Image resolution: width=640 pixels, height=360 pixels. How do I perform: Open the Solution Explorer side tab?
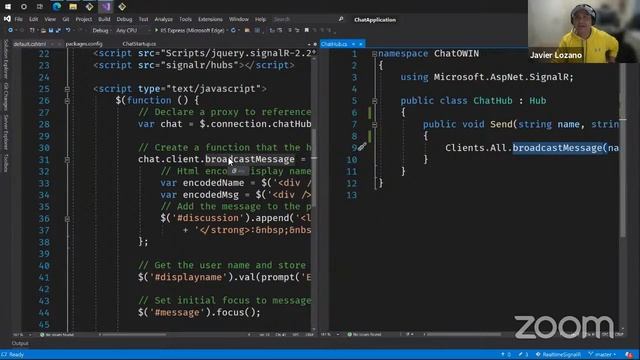tap(6, 59)
